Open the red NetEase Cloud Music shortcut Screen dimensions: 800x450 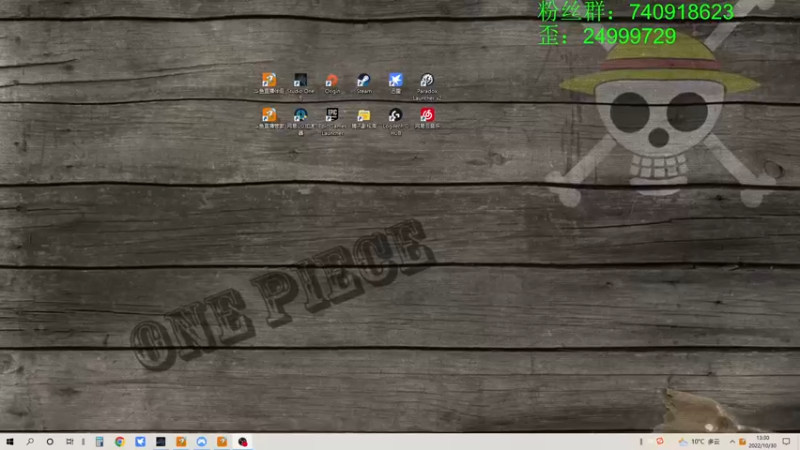pos(427,118)
